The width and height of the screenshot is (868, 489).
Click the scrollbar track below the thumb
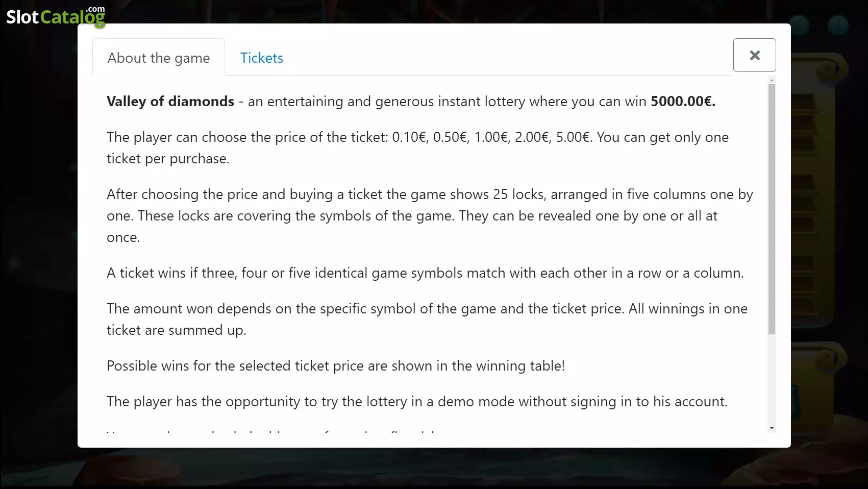(772, 379)
